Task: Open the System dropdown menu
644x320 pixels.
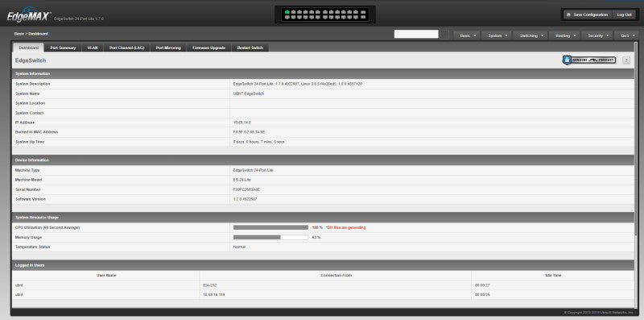Action: 497,35
